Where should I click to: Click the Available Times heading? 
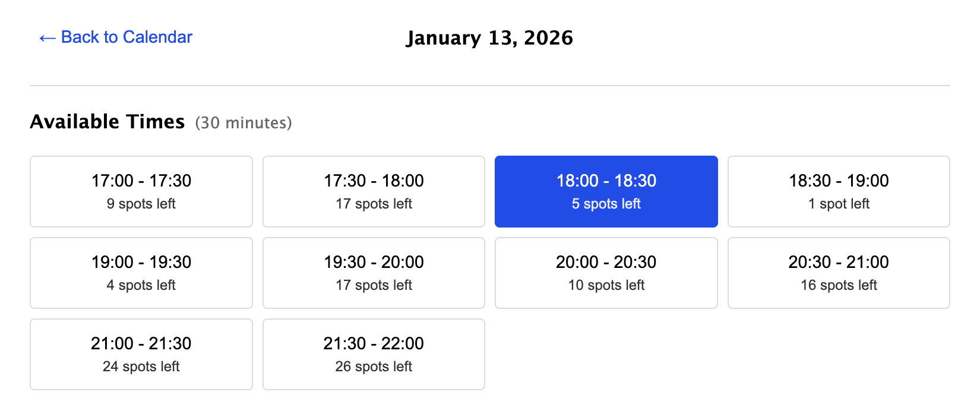tap(108, 122)
